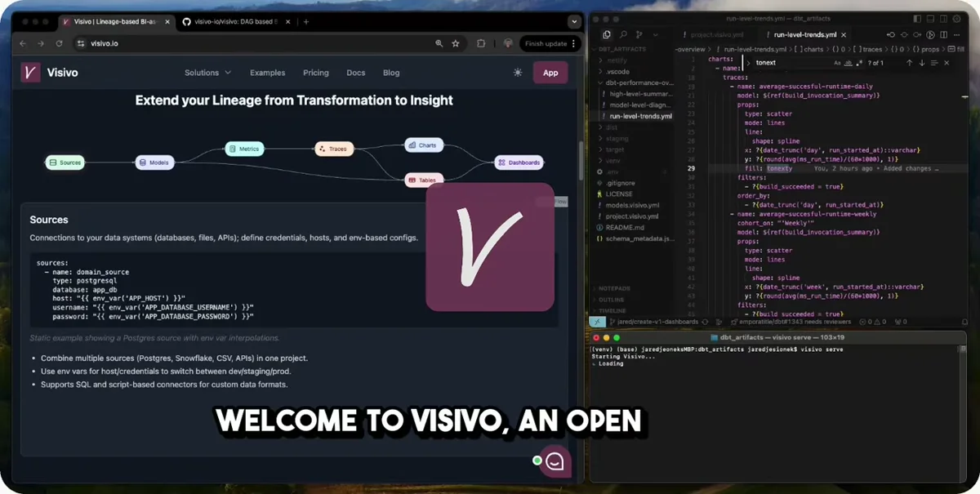Screen dimensions: 980x494
Task: Open the Chrome profile avatar
Action: [x=507, y=43]
